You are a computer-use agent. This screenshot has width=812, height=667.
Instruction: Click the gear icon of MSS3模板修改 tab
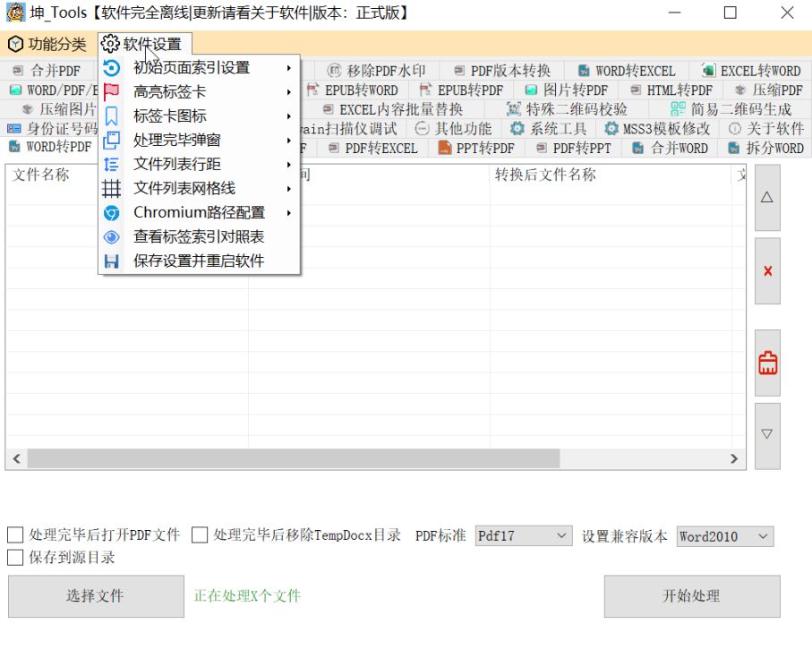point(611,128)
